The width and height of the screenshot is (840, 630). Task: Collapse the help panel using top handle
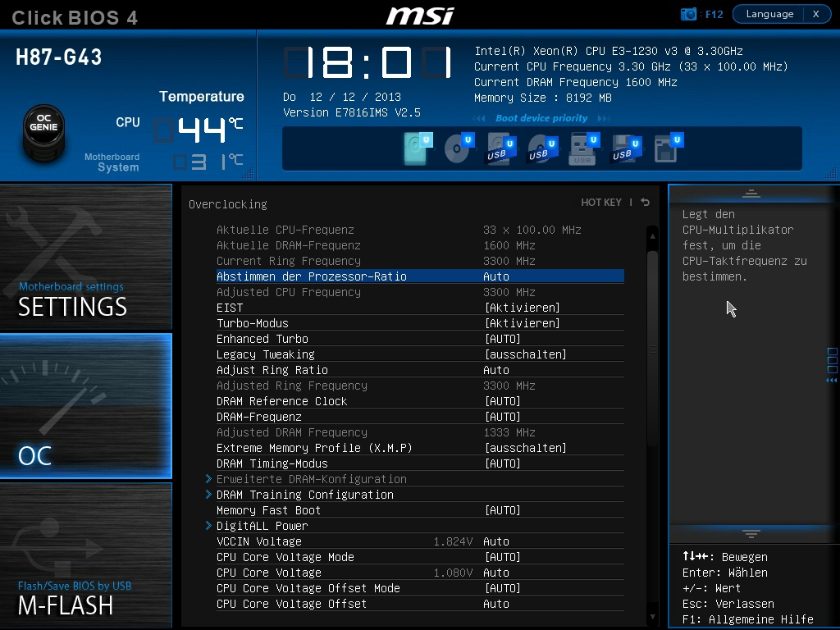point(751,194)
